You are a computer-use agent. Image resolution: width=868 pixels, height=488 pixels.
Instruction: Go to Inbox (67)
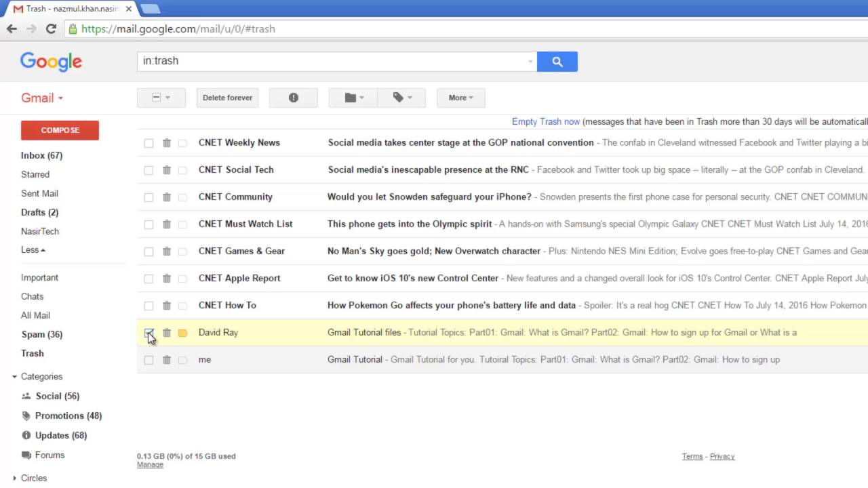click(x=41, y=155)
